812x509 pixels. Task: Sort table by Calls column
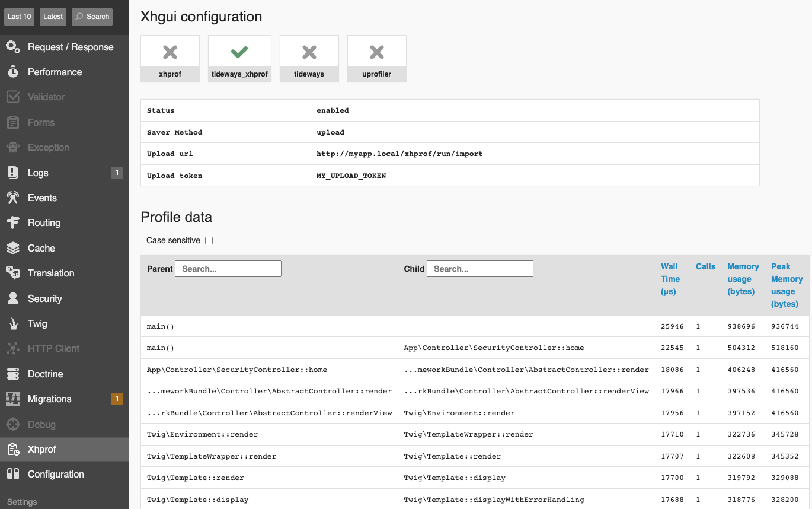coord(705,266)
